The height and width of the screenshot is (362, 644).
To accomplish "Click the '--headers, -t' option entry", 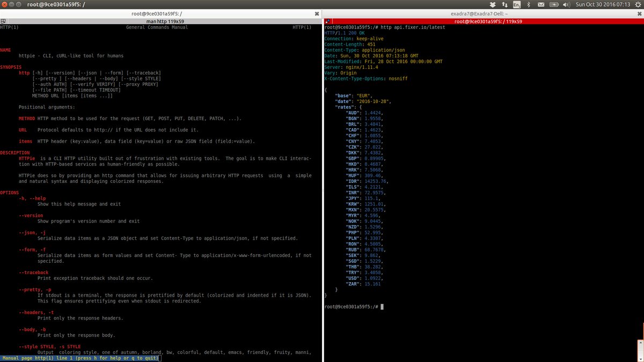I will coord(36,312).
